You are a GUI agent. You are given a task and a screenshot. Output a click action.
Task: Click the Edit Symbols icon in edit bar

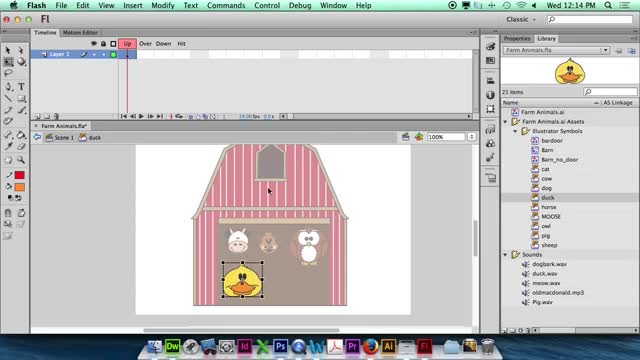click(419, 137)
